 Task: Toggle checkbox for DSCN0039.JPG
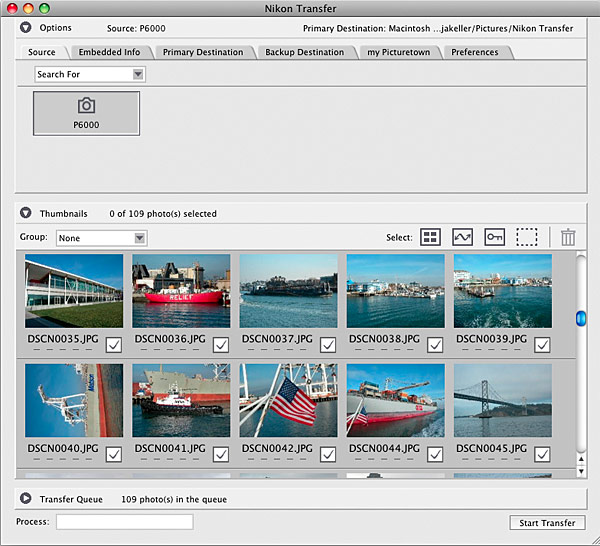click(542, 345)
